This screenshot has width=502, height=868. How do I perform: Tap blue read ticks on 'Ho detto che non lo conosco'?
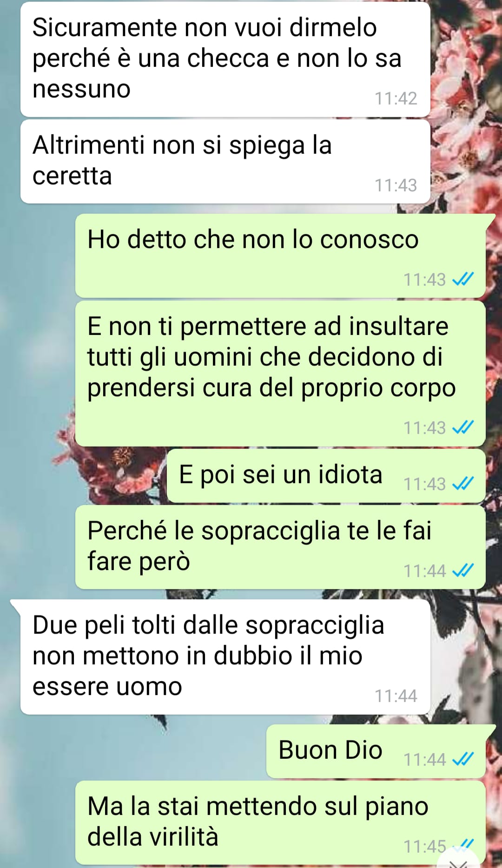pos(463,279)
